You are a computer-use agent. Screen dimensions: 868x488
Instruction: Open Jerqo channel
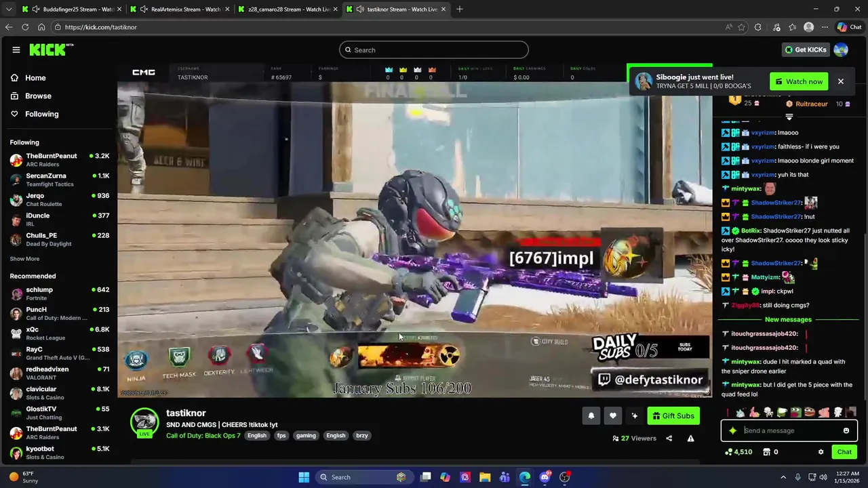click(59, 200)
